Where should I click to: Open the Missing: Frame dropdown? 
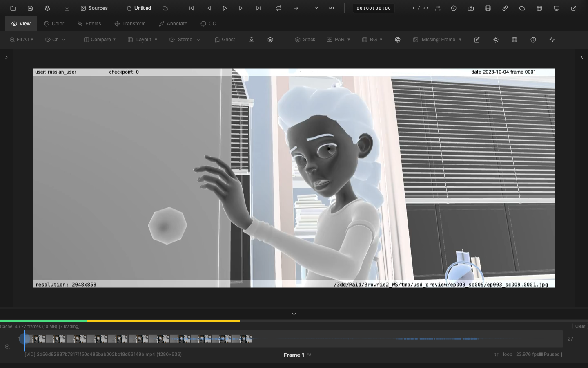(437, 40)
